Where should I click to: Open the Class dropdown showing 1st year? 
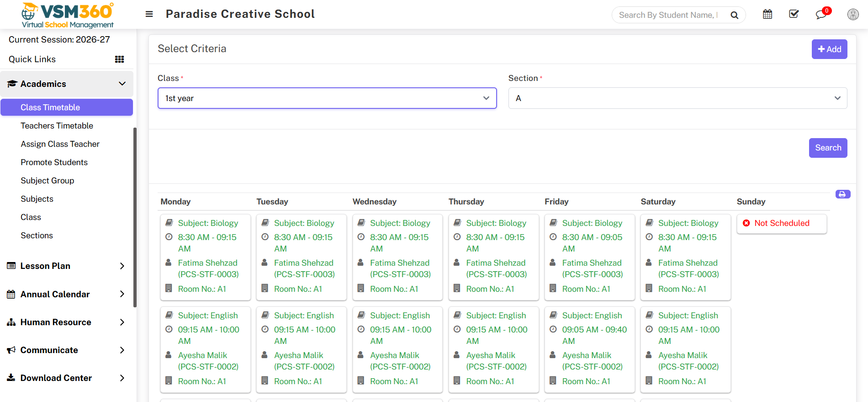(327, 98)
